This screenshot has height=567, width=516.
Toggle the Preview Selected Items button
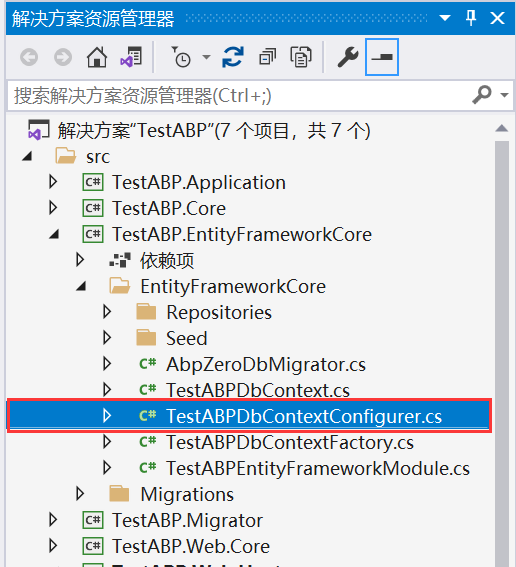(x=382, y=57)
